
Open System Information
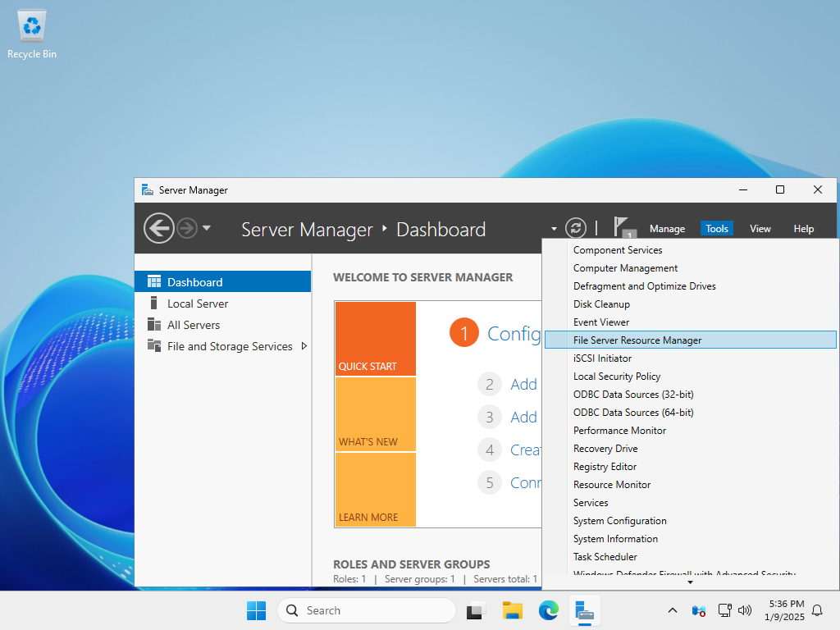coord(690,538)
